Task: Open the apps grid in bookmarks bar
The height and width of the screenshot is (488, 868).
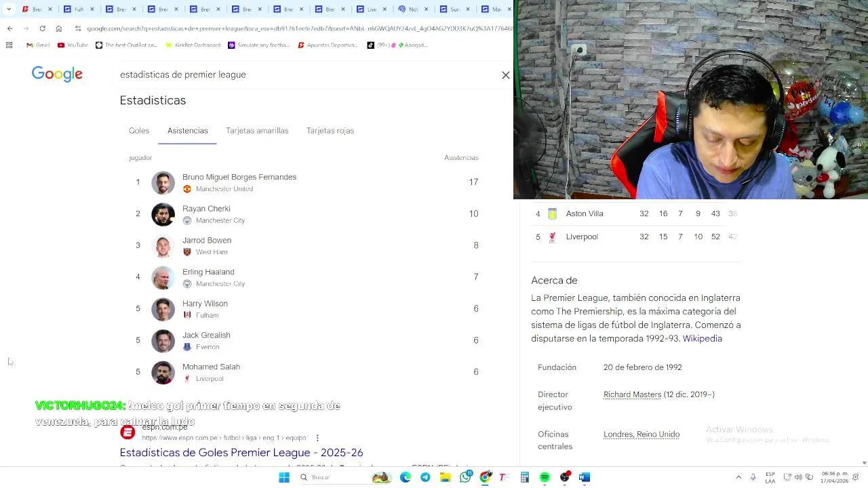Action: (9, 45)
